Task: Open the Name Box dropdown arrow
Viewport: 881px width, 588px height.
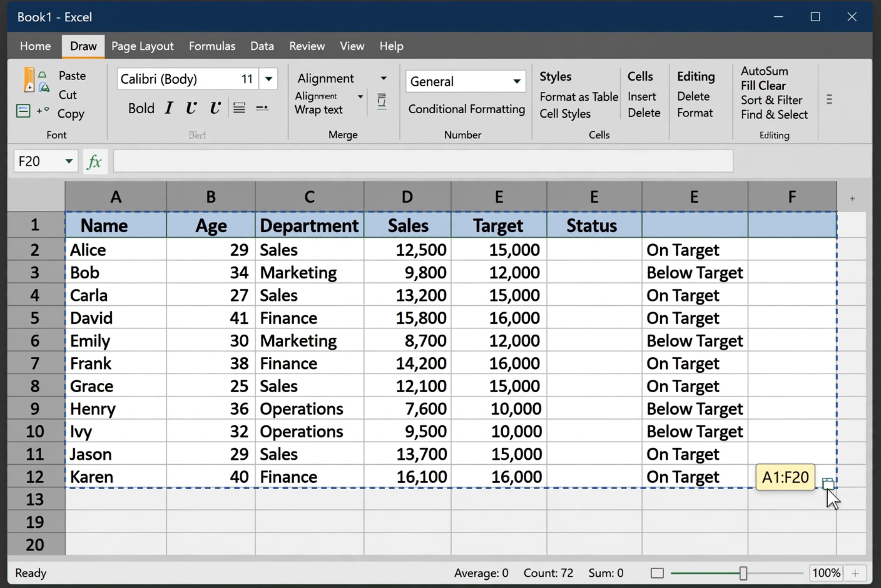Action: pyautogui.click(x=69, y=161)
